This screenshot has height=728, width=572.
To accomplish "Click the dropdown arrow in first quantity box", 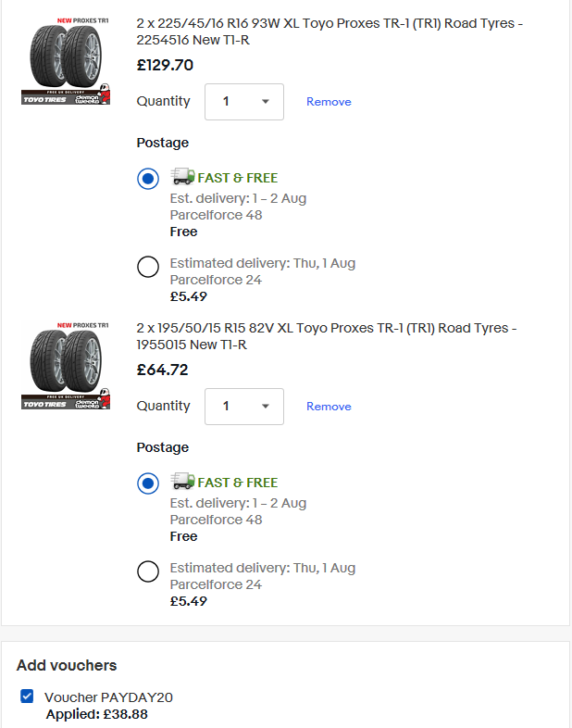I will coord(266,102).
